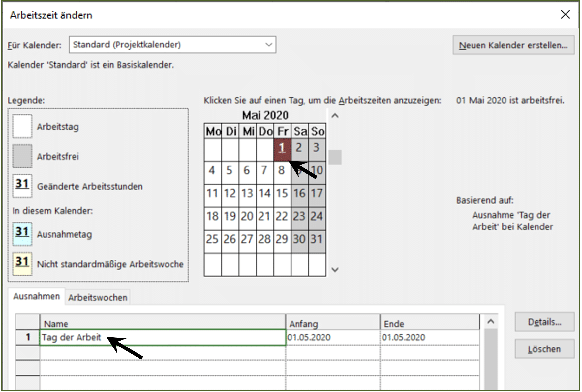Click the Name column header
This screenshot has width=582, height=392.
click(163, 322)
